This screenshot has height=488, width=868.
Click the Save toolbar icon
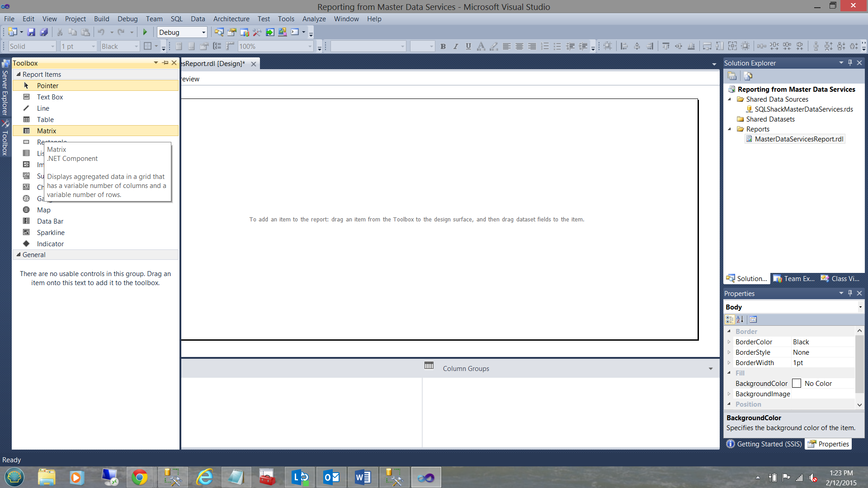[x=31, y=32]
